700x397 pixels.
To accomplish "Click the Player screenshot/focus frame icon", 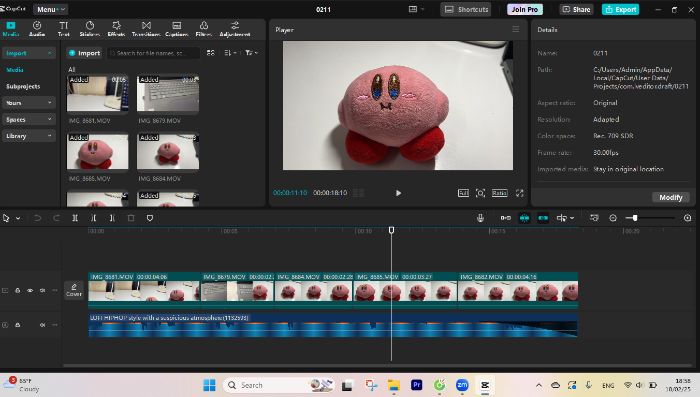I will tap(480, 193).
